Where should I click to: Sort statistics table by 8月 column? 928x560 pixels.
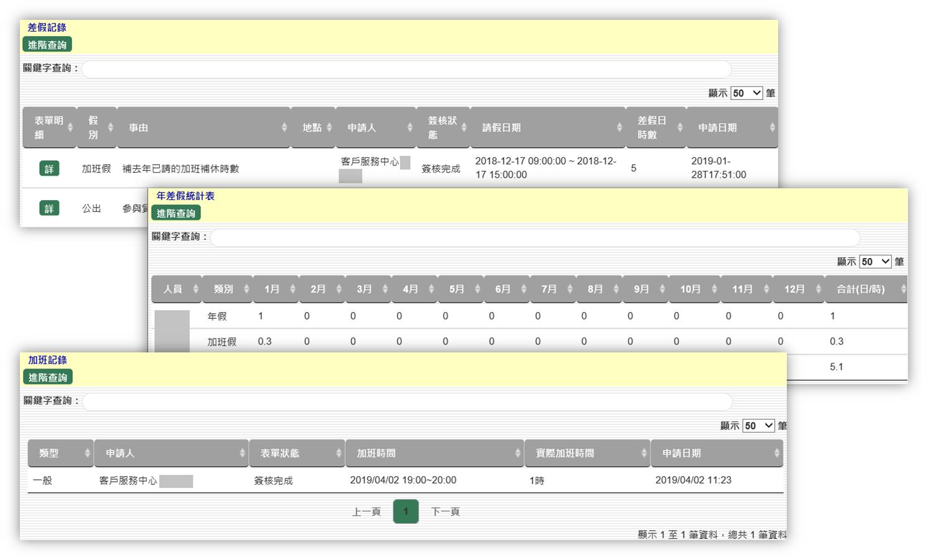coord(599,289)
